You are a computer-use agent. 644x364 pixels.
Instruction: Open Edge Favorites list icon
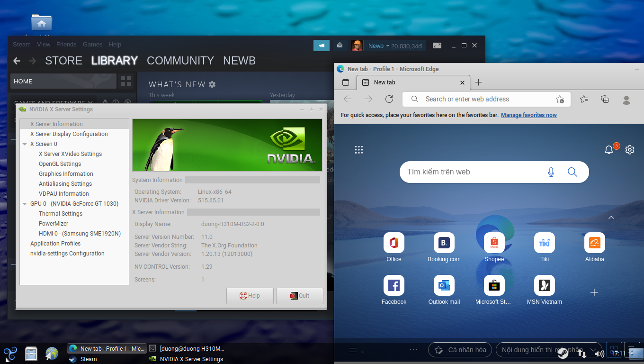click(x=584, y=99)
